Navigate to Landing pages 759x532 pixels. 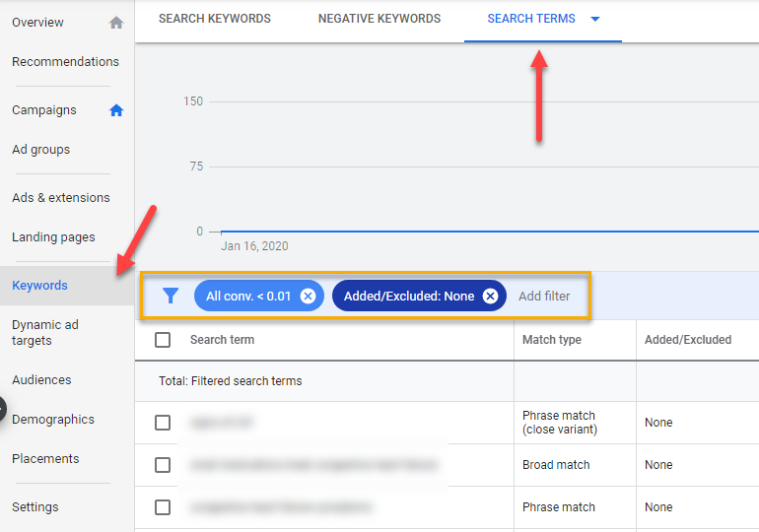(53, 237)
